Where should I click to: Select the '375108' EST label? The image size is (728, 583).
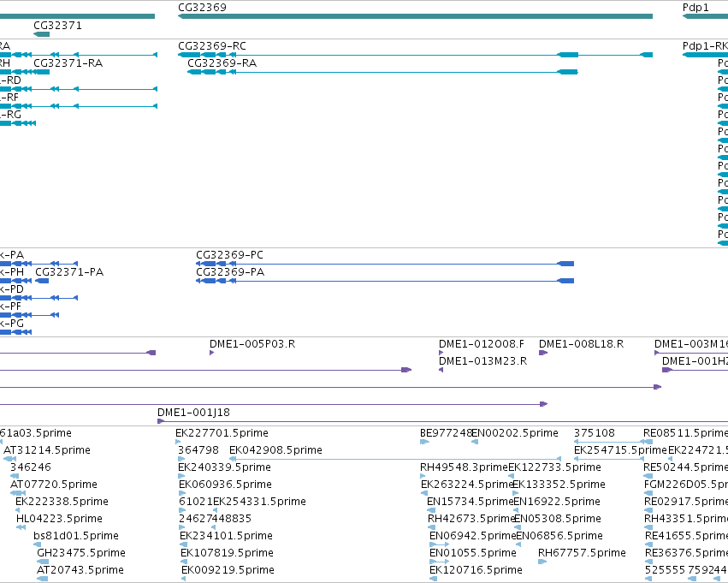[x=595, y=433]
